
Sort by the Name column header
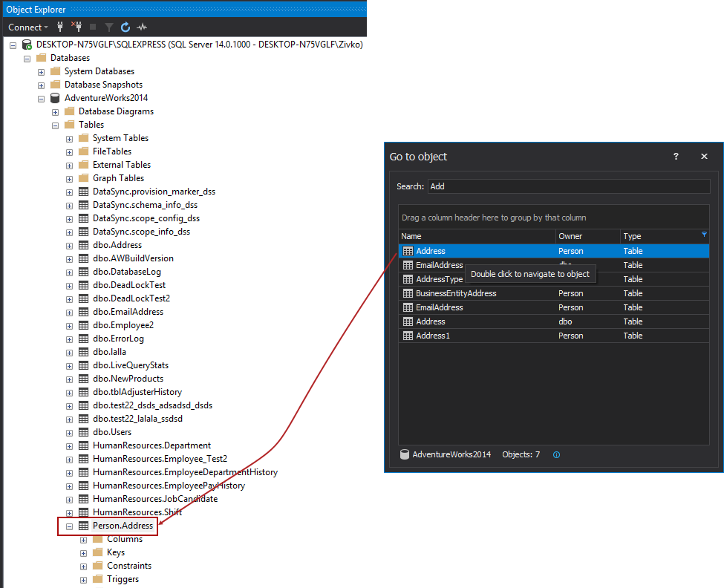point(475,236)
